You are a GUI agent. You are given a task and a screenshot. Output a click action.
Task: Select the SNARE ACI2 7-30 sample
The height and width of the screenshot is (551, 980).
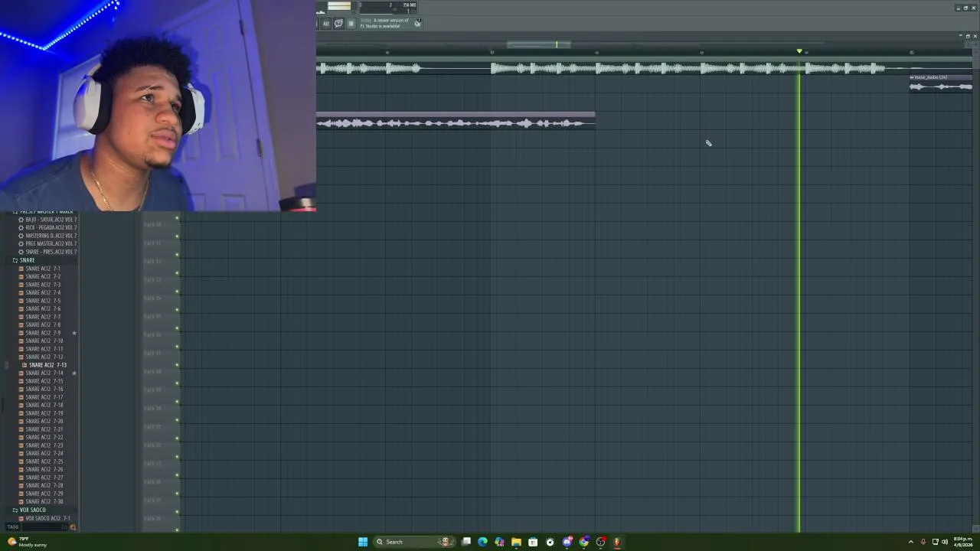(x=44, y=501)
